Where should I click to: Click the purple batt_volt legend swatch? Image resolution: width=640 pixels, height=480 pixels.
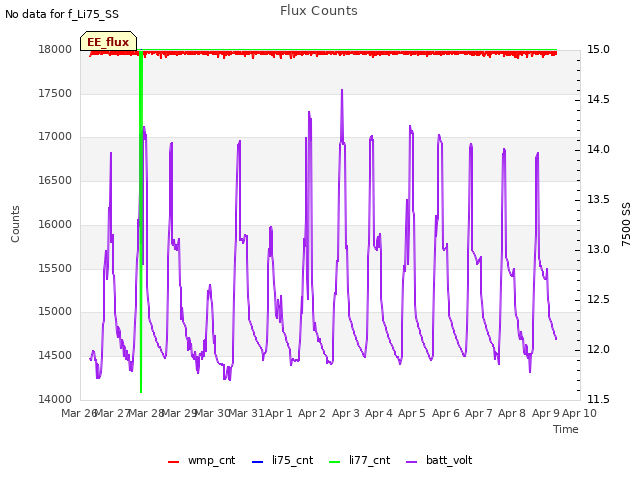(x=412, y=462)
